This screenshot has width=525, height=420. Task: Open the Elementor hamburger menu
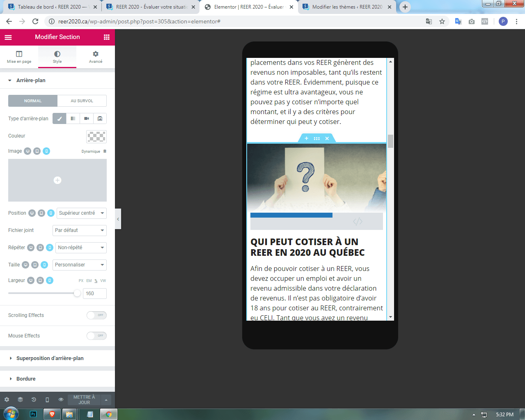(8, 37)
